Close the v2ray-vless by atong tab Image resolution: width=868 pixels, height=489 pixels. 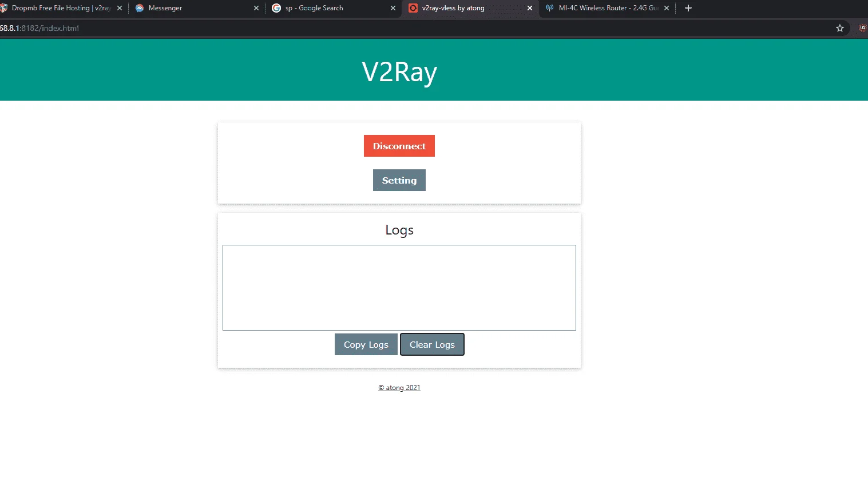tap(530, 8)
